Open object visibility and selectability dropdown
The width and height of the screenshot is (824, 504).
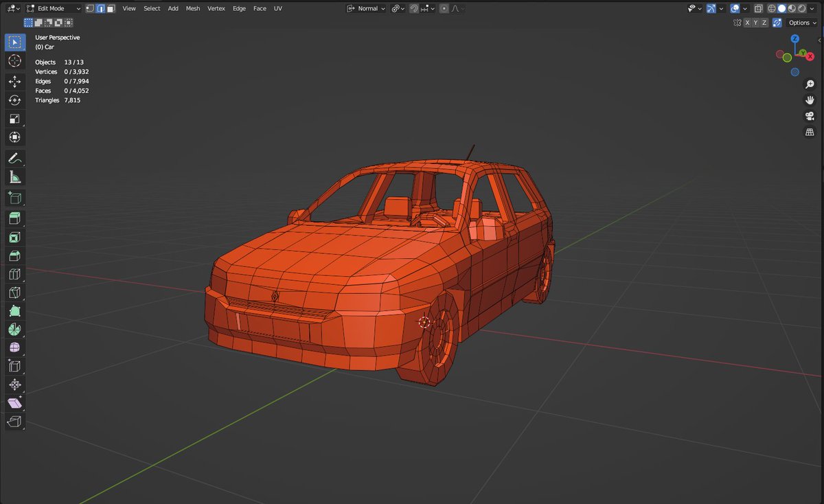pyautogui.click(x=695, y=8)
